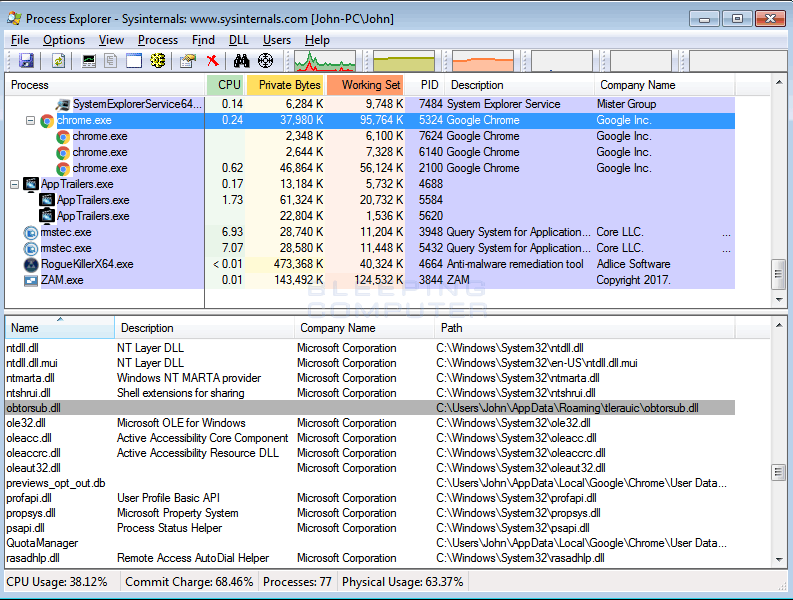Click the binoculars Find Handle icon
793x600 pixels.
coord(241,61)
